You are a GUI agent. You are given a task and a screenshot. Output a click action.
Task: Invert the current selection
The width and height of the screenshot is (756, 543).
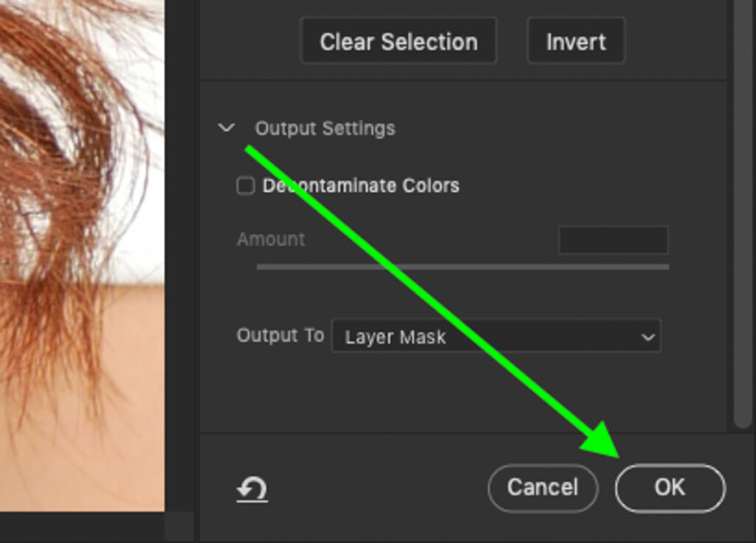pos(576,41)
